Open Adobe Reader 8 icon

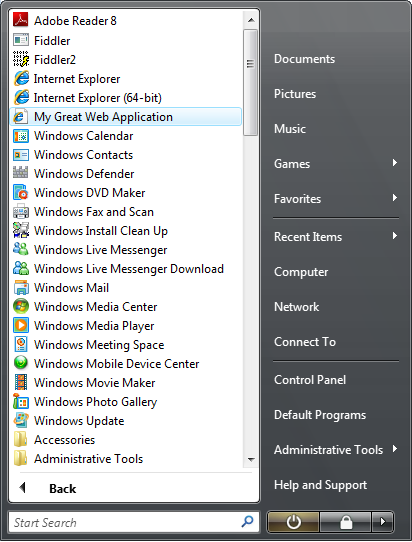[20, 20]
